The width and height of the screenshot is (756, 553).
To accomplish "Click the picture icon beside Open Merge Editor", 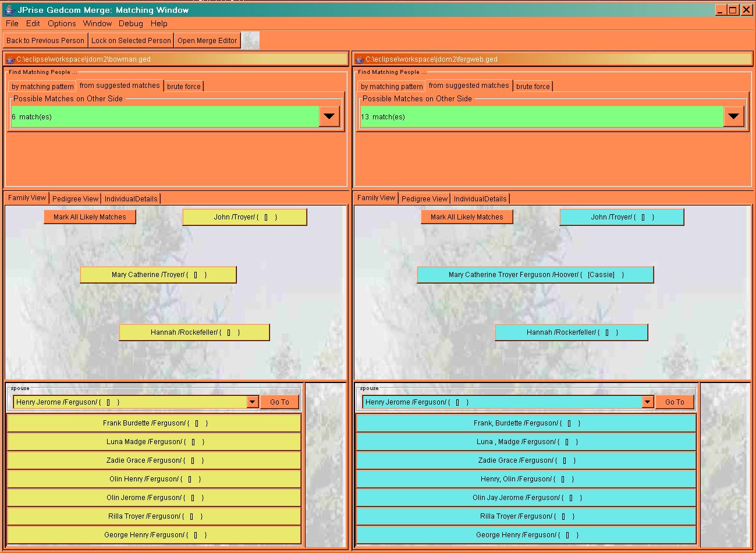I will point(250,40).
